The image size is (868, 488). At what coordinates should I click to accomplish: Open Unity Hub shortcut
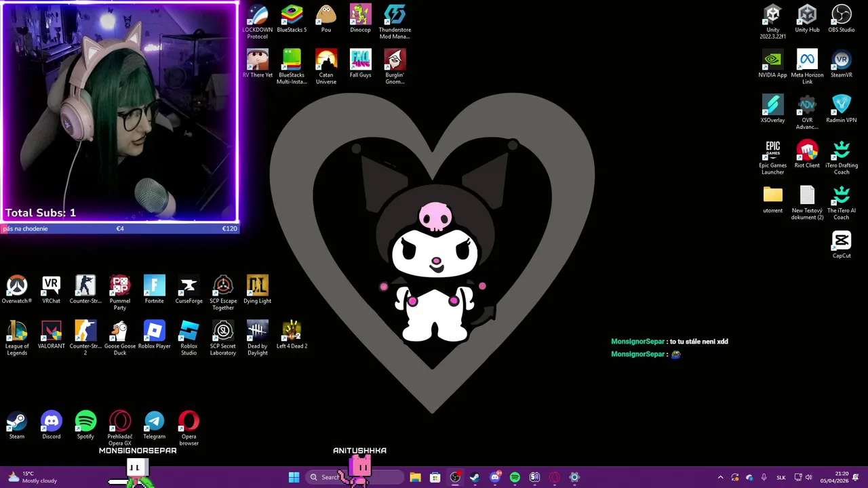[807, 19]
